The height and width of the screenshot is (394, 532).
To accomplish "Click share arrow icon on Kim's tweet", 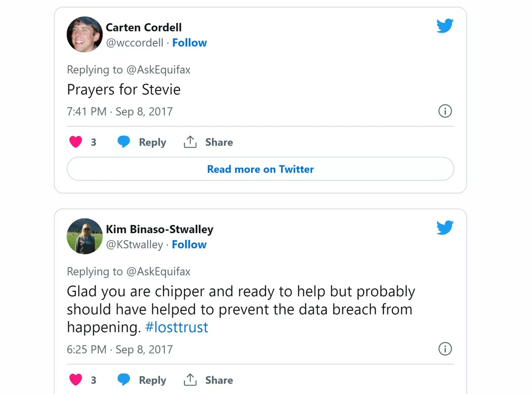I will pos(190,380).
